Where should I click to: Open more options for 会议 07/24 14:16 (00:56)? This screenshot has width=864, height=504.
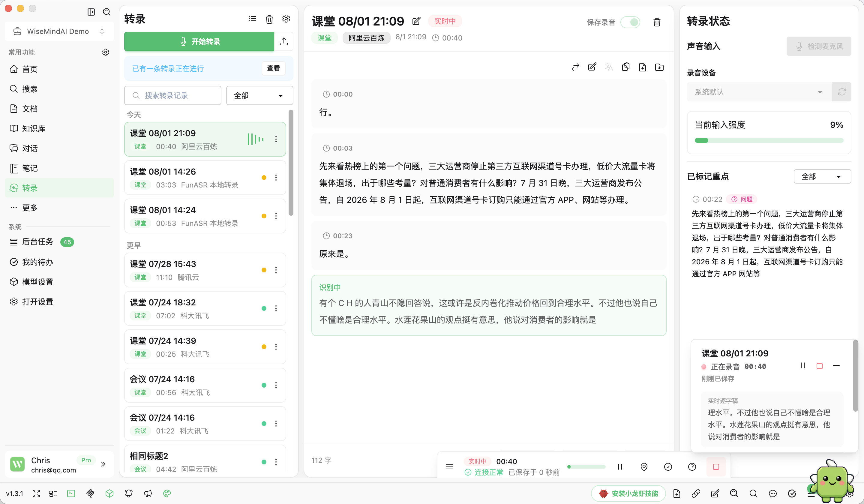276,385
